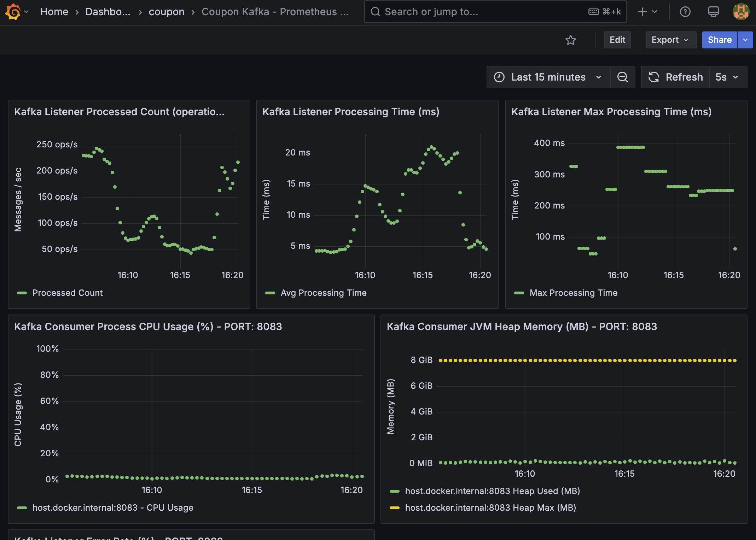Click the 0 MiB axis label

[x=421, y=463]
